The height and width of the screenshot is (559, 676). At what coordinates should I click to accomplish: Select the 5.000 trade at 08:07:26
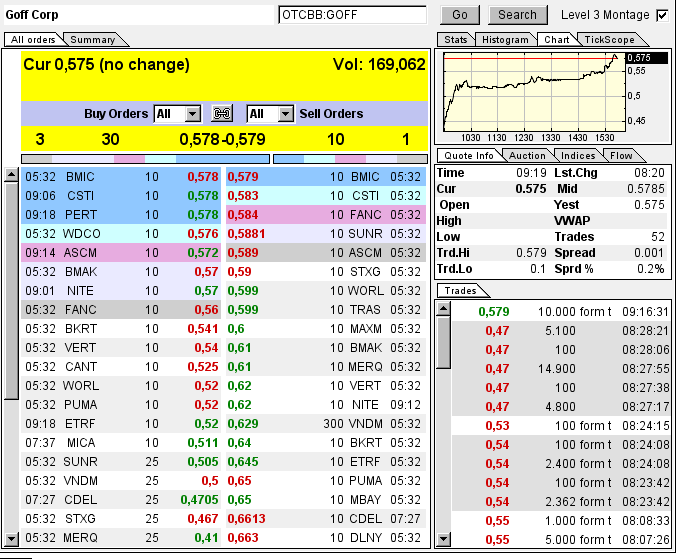561,539
